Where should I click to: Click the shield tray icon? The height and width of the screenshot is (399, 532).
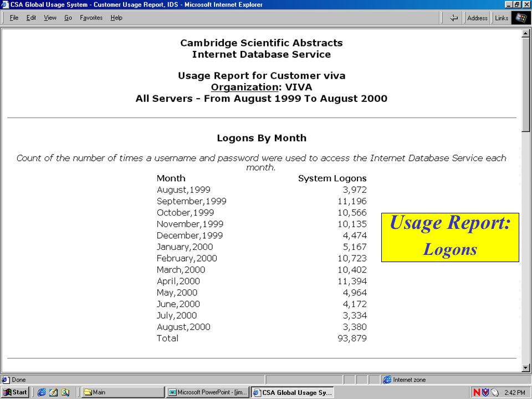485,392
